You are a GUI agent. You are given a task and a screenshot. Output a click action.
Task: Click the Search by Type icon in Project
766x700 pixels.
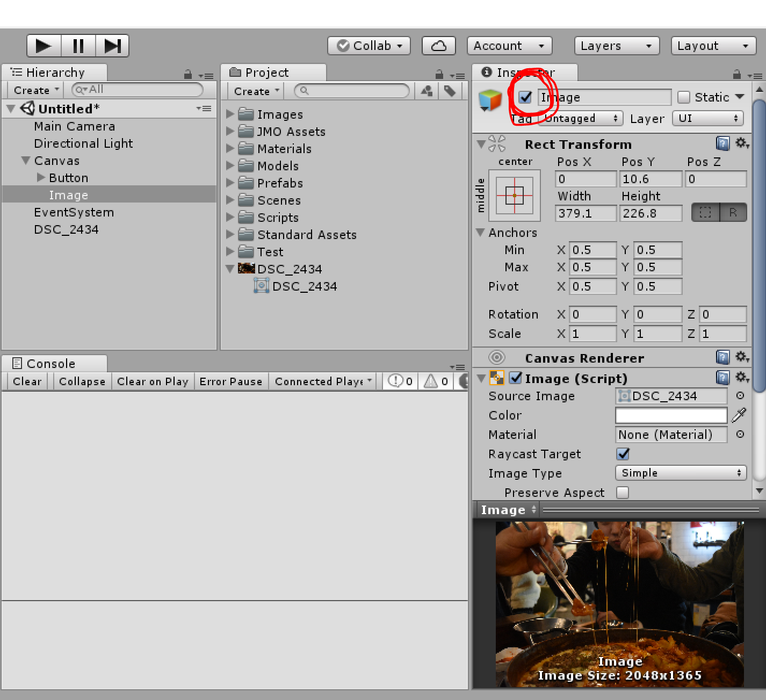427,91
